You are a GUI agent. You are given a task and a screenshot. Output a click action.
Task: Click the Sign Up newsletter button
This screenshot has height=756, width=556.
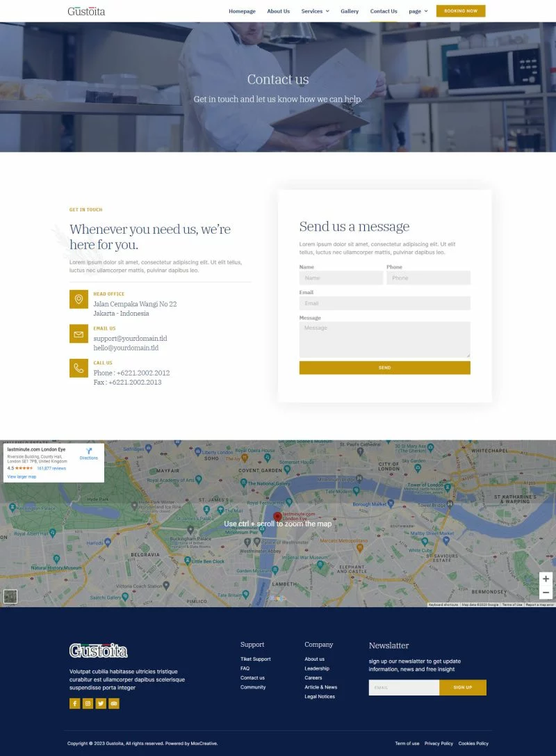point(462,687)
